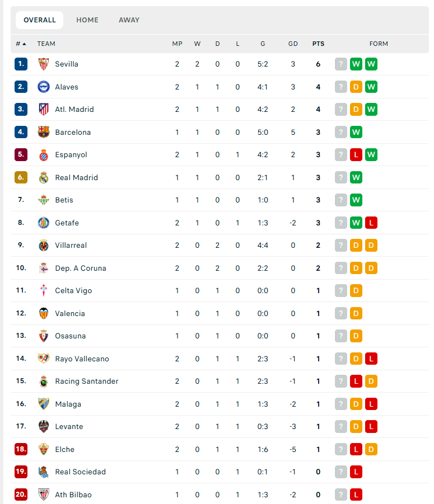This screenshot has height=504, width=434.
Task: Click Elche's orange D form badge
Action: point(371,449)
